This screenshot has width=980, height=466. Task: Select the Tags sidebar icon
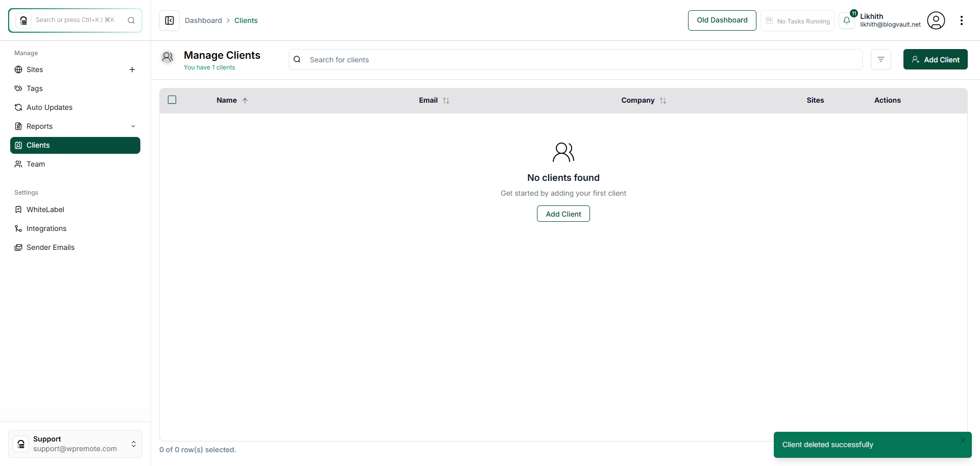(x=19, y=88)
